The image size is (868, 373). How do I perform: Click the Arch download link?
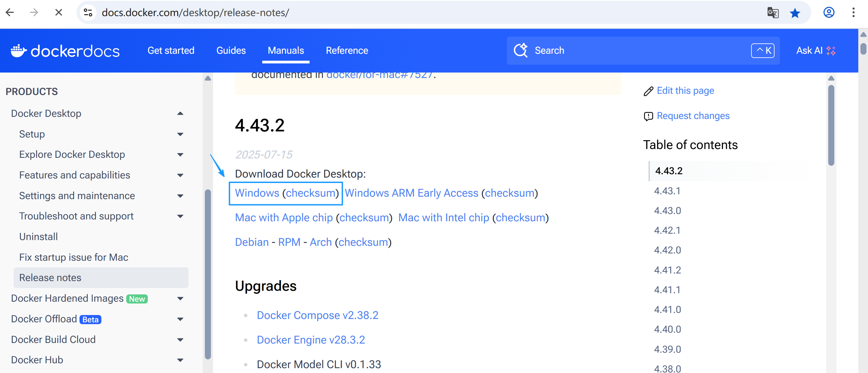point(321,242)
